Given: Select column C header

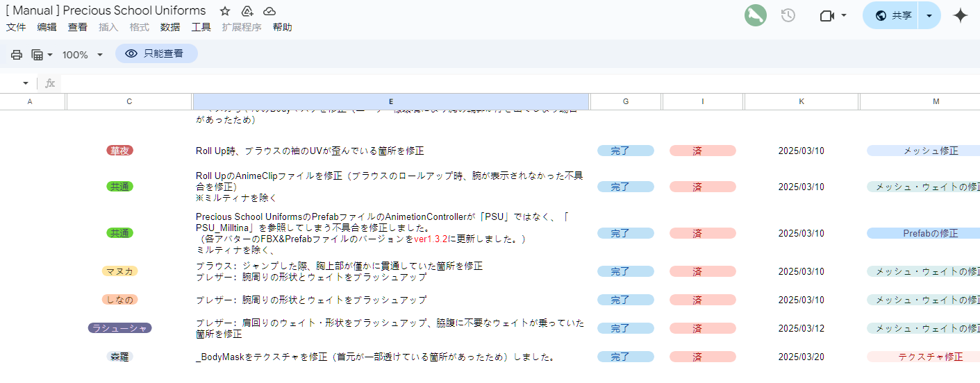Looking at the screenshot, I should (129, 101).
